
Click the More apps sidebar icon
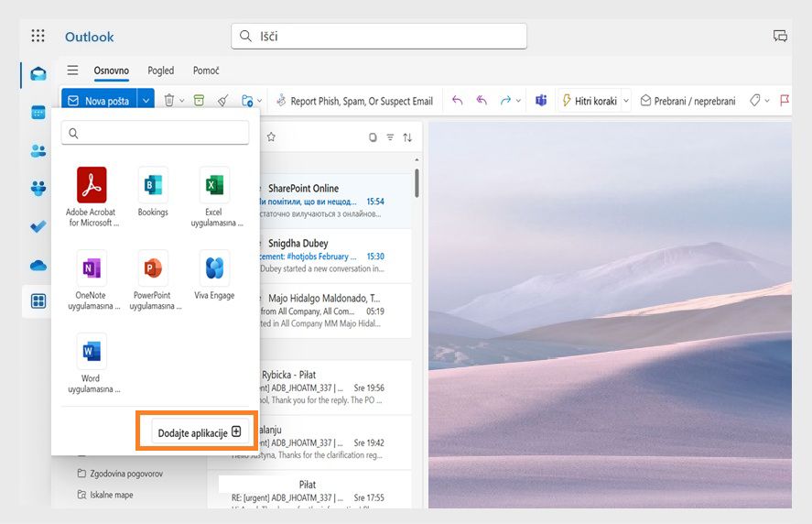click(38, 301)
